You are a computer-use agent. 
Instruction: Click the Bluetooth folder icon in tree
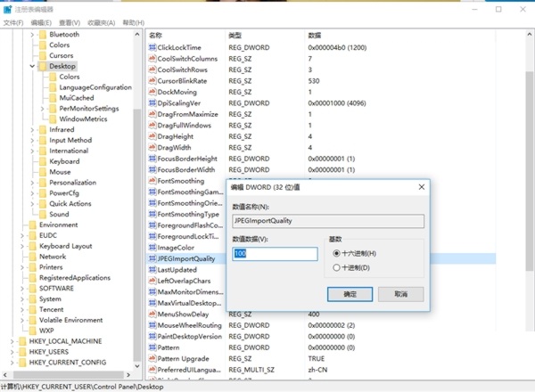43,35
